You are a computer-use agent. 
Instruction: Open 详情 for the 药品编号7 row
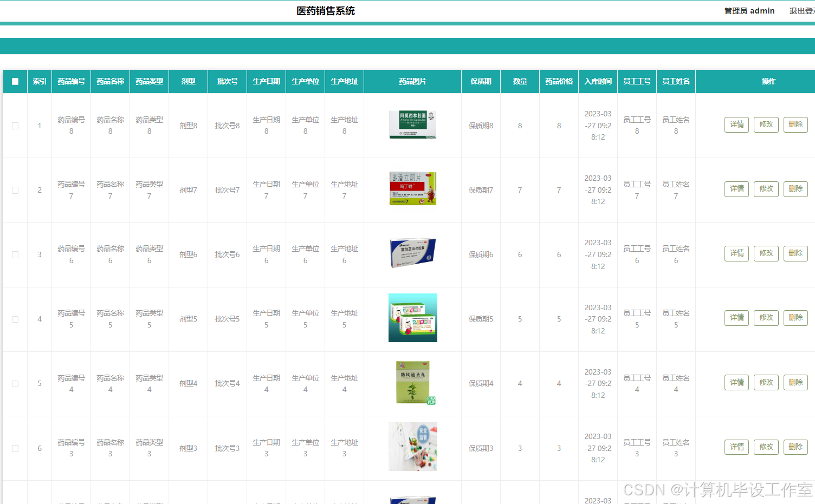pos(736,189)
